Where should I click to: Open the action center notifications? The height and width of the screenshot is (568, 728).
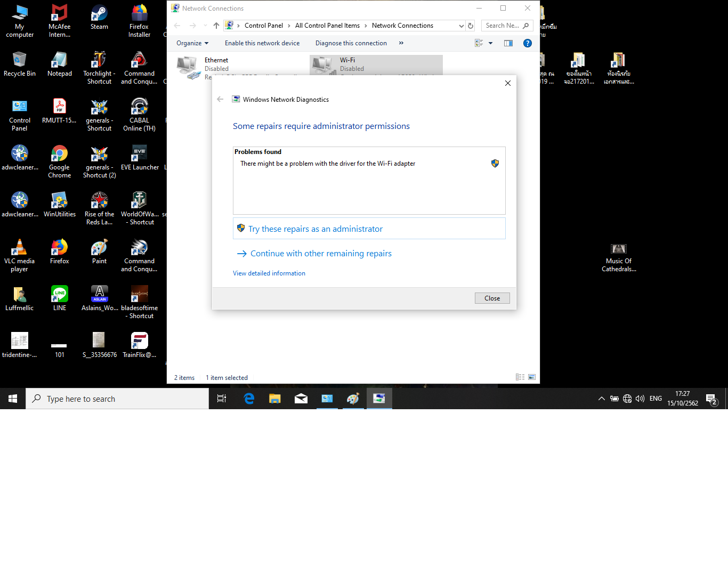(711, 399)
